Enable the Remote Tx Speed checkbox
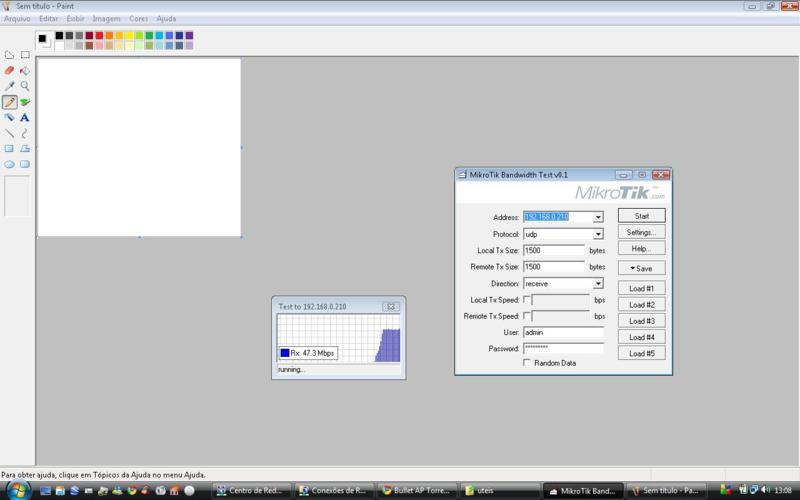The width and height of the screenshot is (800, 500). pos(527,316)
